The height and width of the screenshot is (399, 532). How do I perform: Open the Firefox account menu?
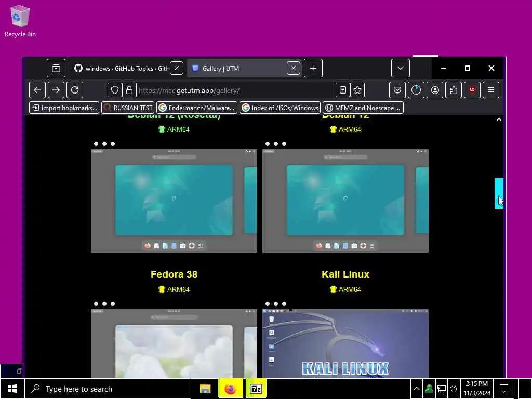[x=435, y=90]
